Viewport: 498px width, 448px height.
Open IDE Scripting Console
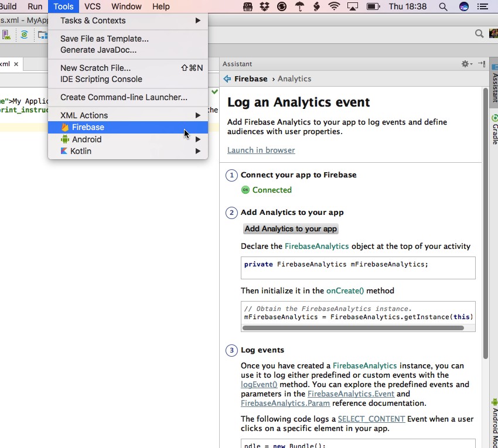(x=128, y=79)
